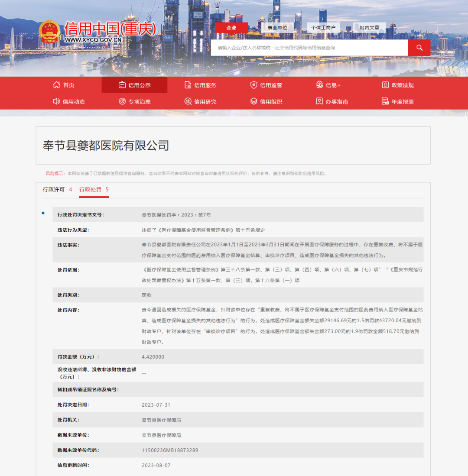Viewport: 468px width, 476px height.
Task: Click the 信用公示 clipboard icon
Action: [x=122, y=85]
